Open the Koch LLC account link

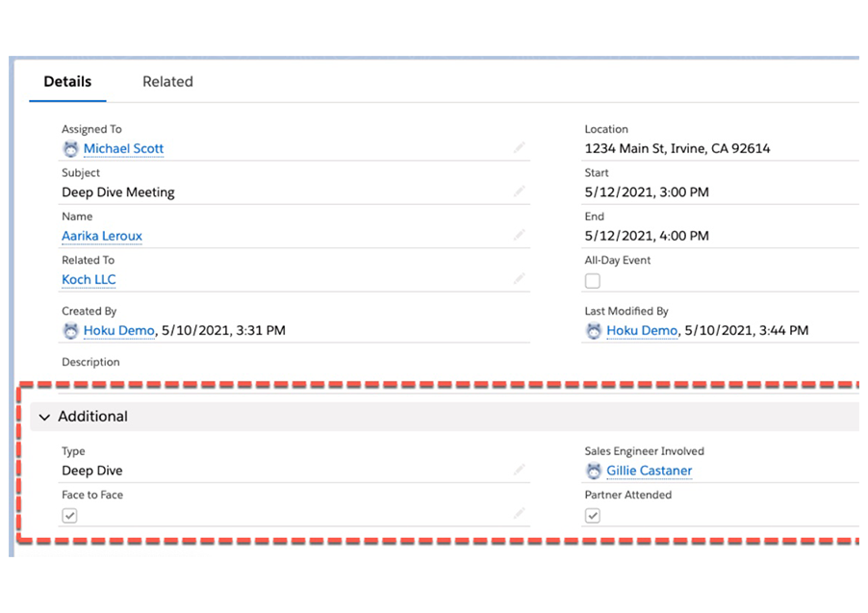pos(89,280)
